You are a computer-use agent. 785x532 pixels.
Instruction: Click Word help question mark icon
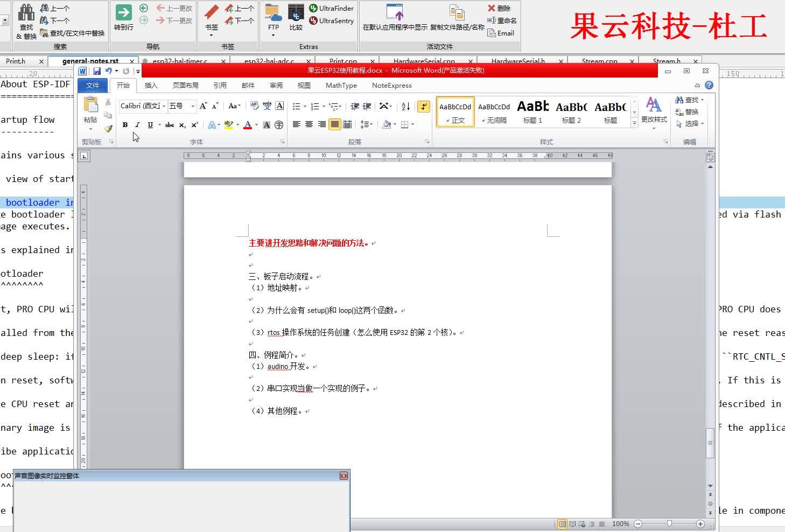tap(709, 85)
